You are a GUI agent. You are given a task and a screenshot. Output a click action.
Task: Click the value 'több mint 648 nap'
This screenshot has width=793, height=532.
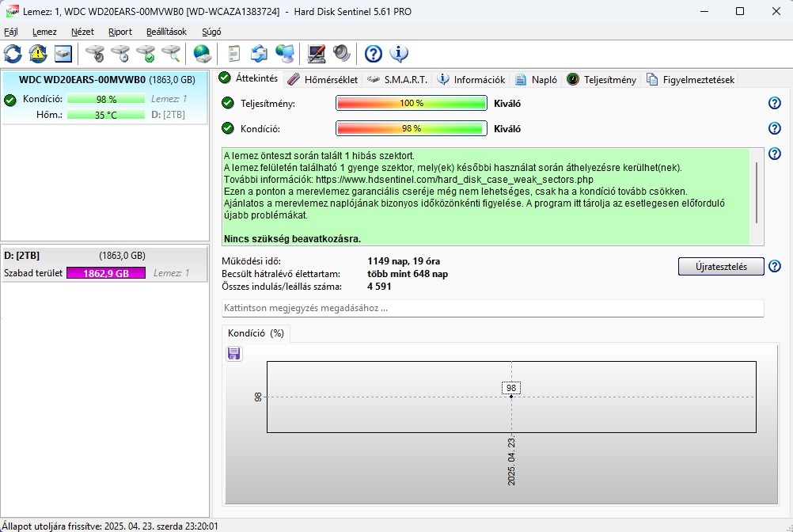(408, 274)
